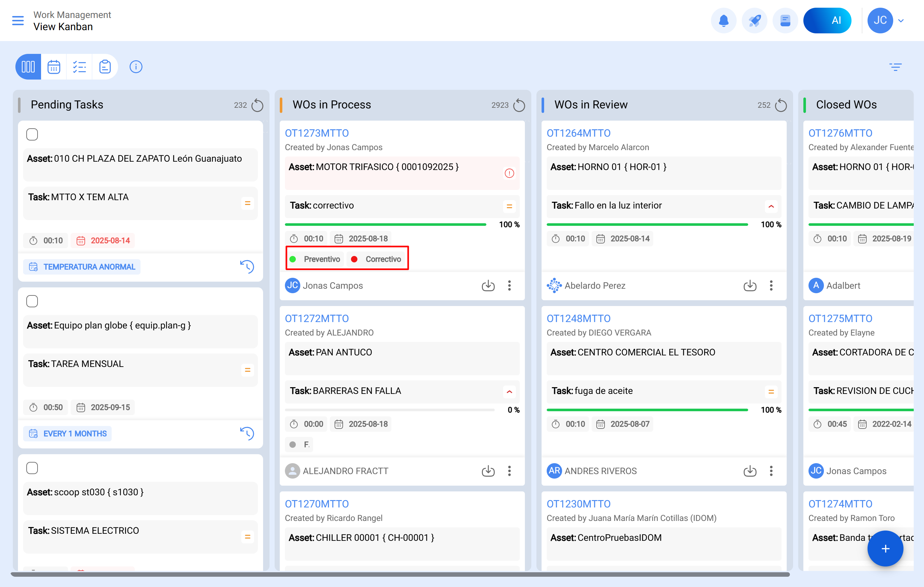
Task: Open the notifications bell
Action: [x=723, y=21]
